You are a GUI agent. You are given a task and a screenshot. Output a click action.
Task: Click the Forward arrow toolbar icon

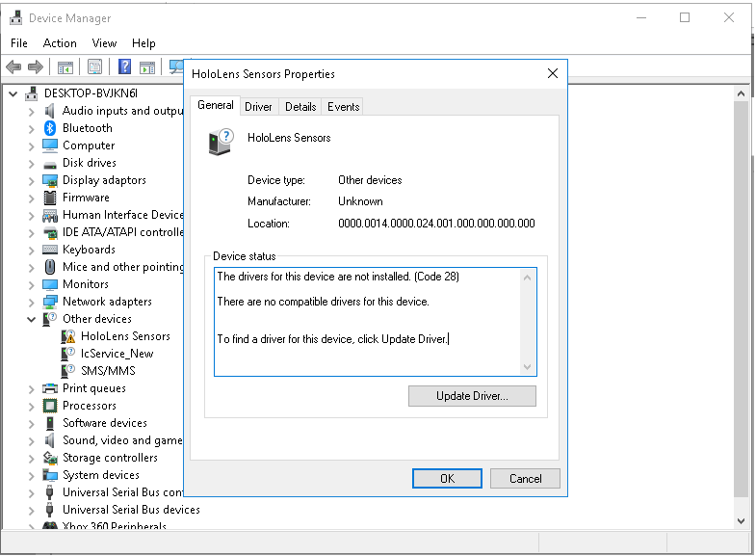36,66
